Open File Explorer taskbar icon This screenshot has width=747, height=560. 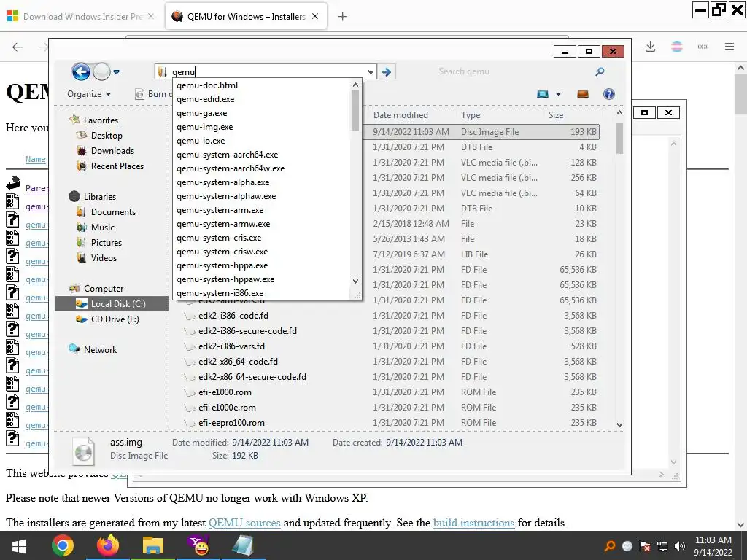tap(153, 545)
